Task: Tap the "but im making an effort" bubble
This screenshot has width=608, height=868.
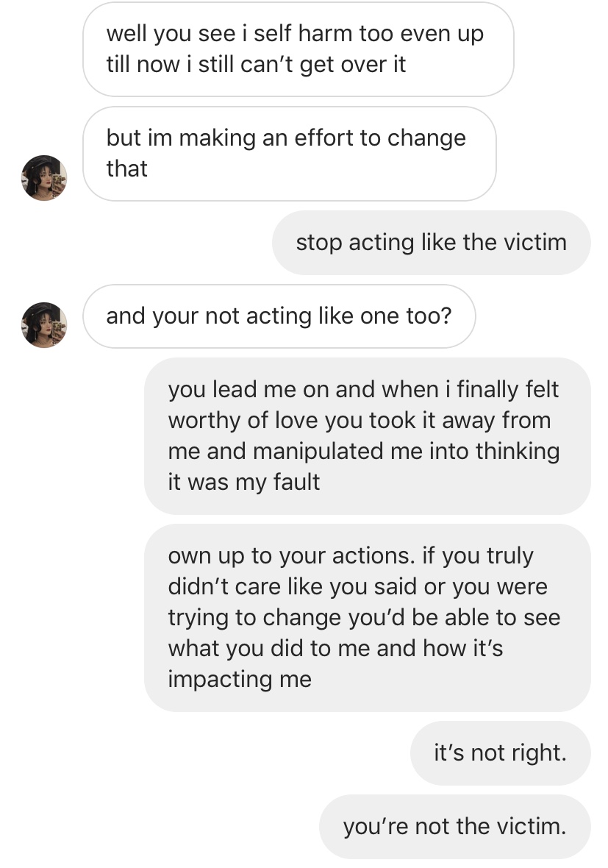Action: coord(290,153)
